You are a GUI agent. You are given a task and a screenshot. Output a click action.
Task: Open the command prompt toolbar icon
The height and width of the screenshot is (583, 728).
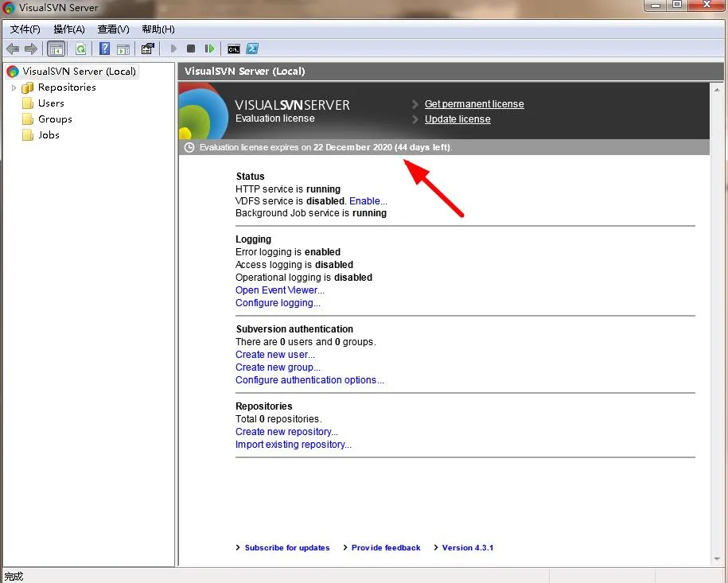point(233,49)
